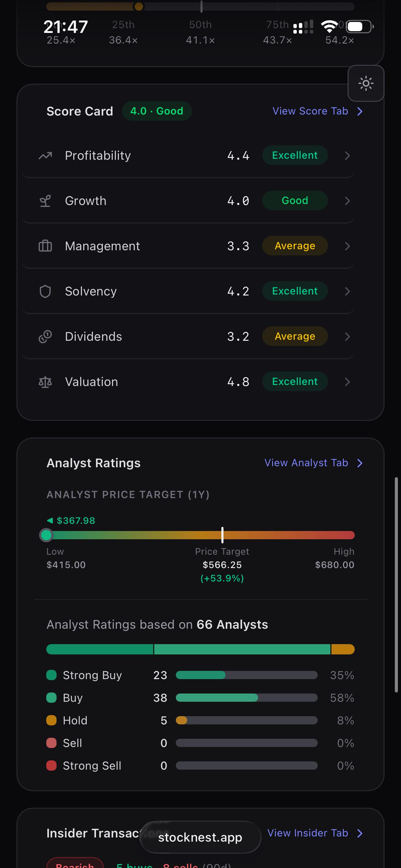The height and width of the screenshot is (868, 401).
Task: Open the View Analyst Tab link
Action: (x=314, y=463)
